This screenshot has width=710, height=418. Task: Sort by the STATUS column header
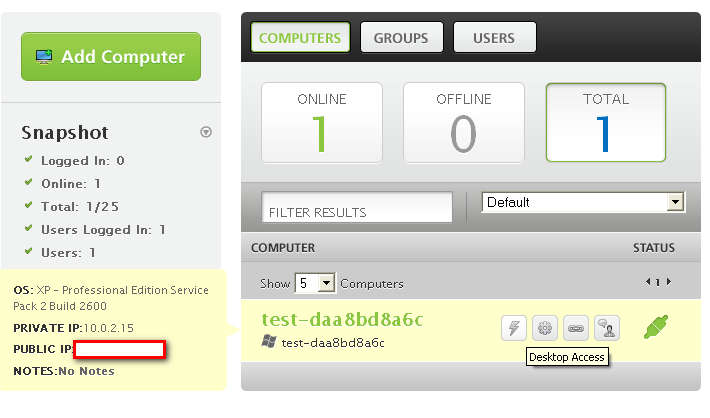pos(654,248)
